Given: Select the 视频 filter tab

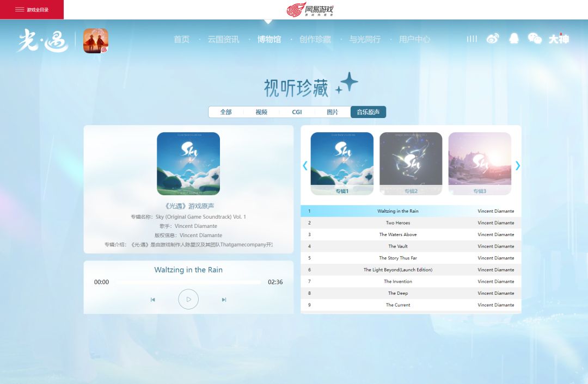Looking at the screenshot, I should coord(261,112).
